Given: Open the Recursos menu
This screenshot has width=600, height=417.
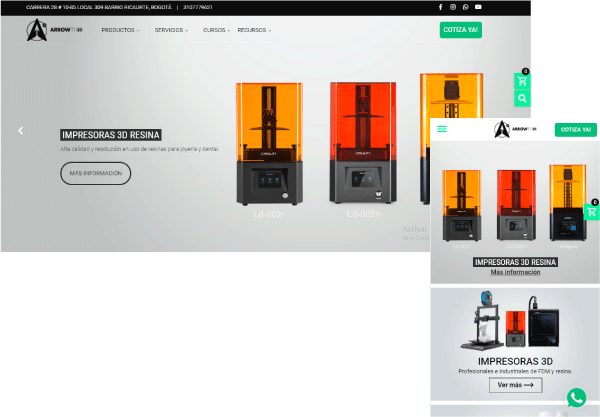Looking at the screenshot, I should click(254, 30).
